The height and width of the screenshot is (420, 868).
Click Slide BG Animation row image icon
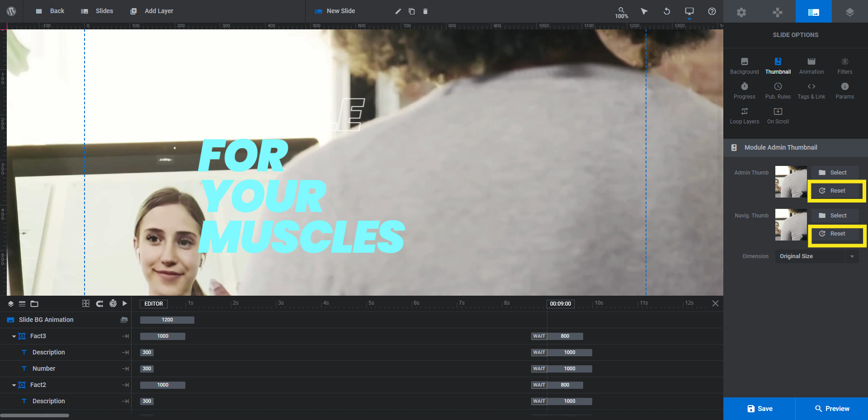click(x=124, y=320)
